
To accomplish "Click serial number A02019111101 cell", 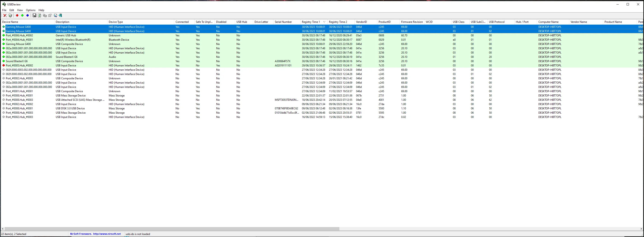I will click(x=283, y=66).
